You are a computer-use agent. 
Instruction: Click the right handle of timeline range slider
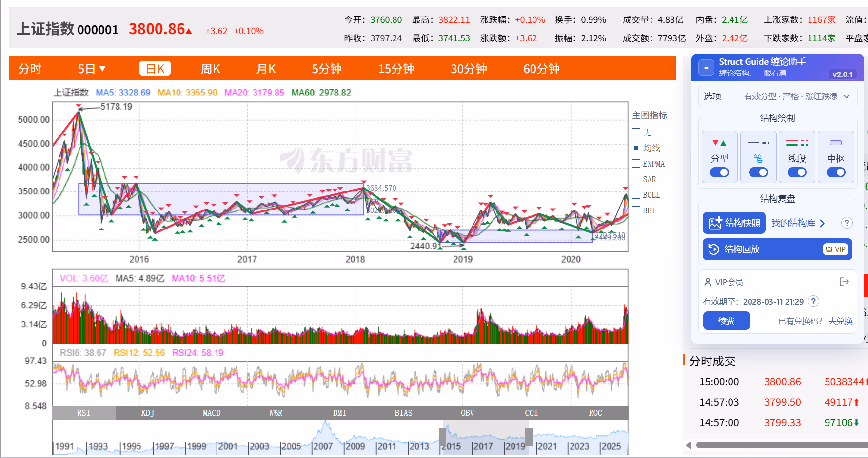(x=529, y=437)
